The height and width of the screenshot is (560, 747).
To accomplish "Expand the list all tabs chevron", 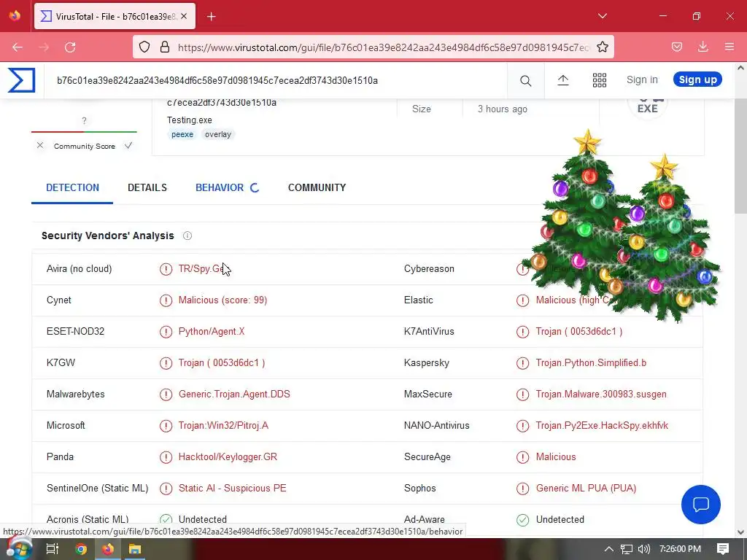I will click(x=602, y=16).
